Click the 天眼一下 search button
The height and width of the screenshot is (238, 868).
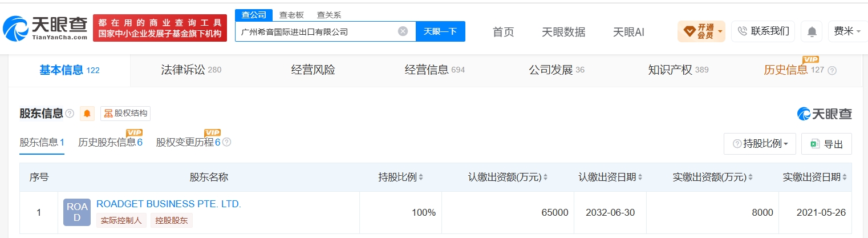pos(440,31)
